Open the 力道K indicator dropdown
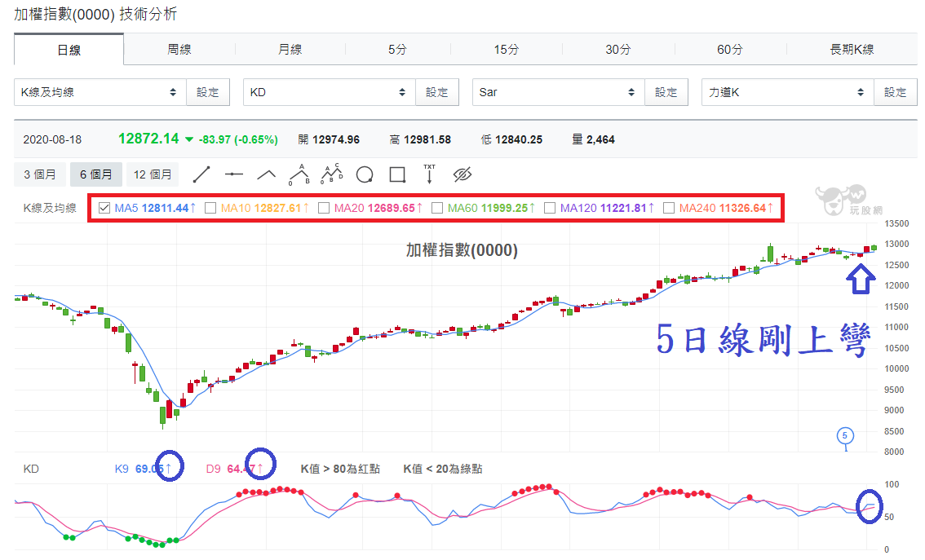Screen dimensions: 925x560 (787, 93)
